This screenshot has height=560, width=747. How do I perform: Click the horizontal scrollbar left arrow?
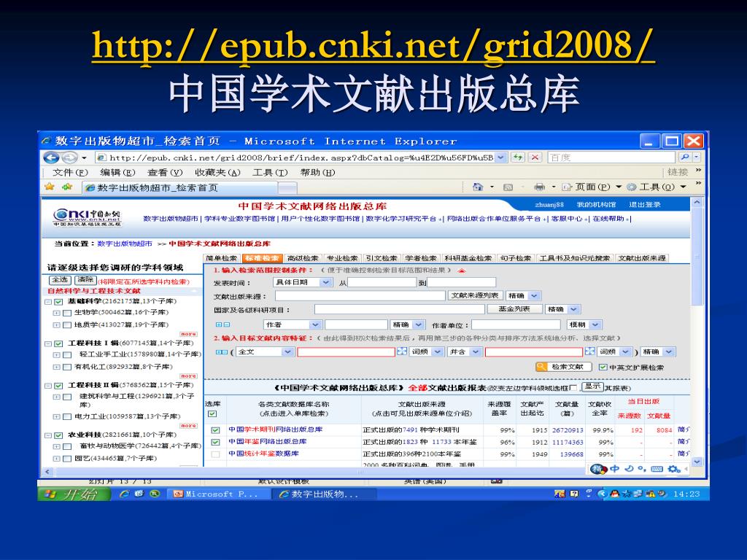click(x=47, y=472)
